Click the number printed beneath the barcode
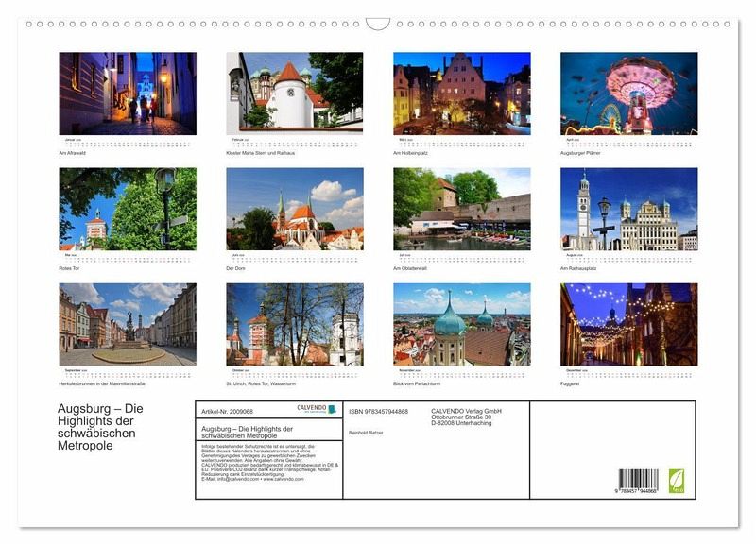 (636, 491)
